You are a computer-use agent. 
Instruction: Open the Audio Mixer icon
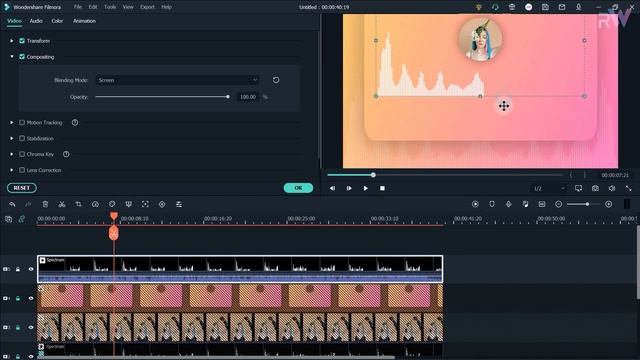(525, 204)
